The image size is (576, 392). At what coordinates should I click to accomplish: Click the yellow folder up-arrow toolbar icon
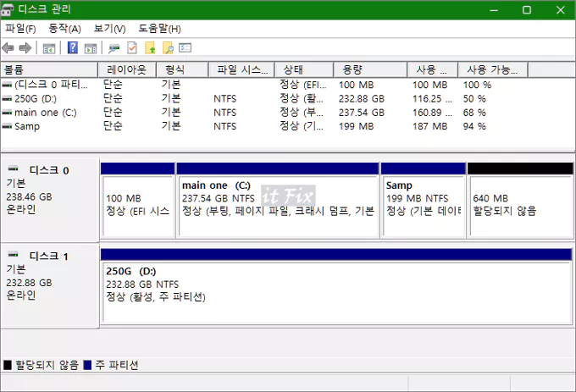click(150, 47)
